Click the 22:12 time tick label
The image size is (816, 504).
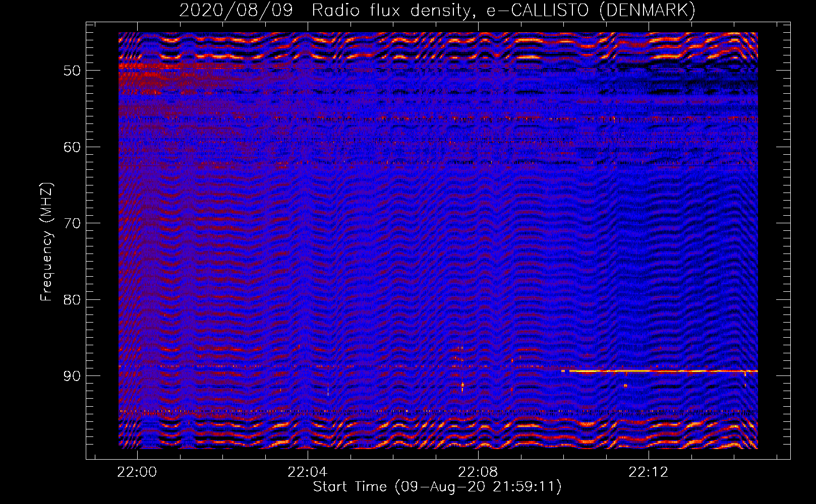pyautogui.click(x=648, y=472)
